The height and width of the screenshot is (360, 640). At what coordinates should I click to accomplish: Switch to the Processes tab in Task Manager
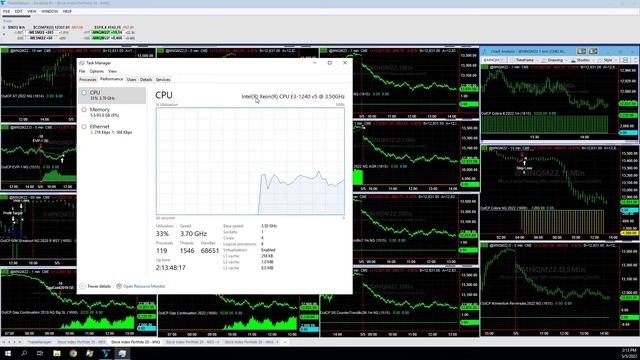coord(88,80)
